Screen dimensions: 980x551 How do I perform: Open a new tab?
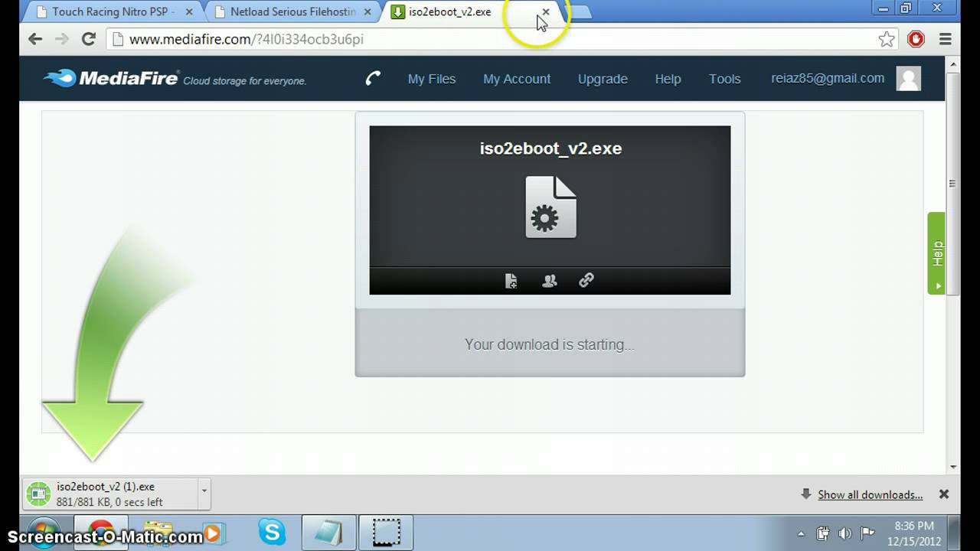[580, 12]
